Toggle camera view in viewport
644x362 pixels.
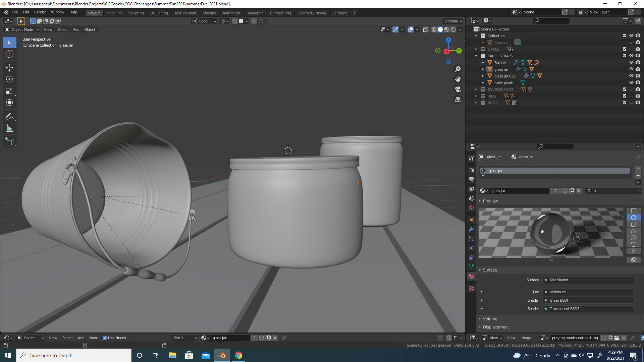point(458,89)
